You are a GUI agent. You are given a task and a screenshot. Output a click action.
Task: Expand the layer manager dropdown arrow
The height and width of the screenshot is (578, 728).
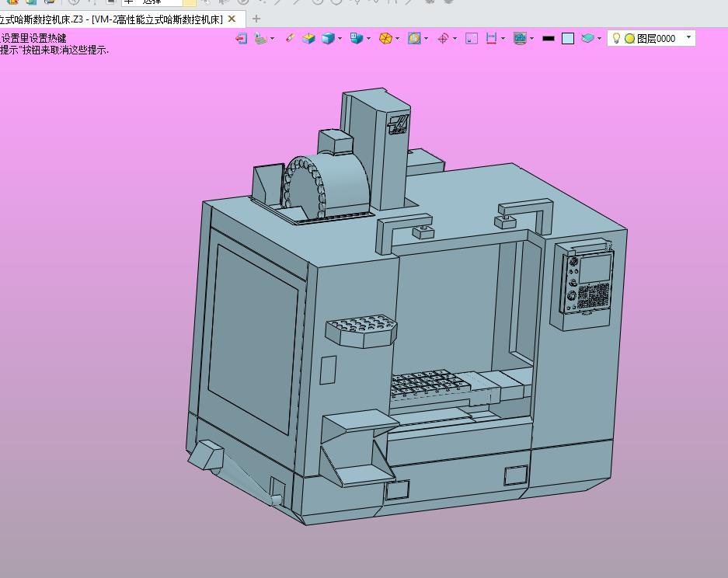(x=599, y=39)
